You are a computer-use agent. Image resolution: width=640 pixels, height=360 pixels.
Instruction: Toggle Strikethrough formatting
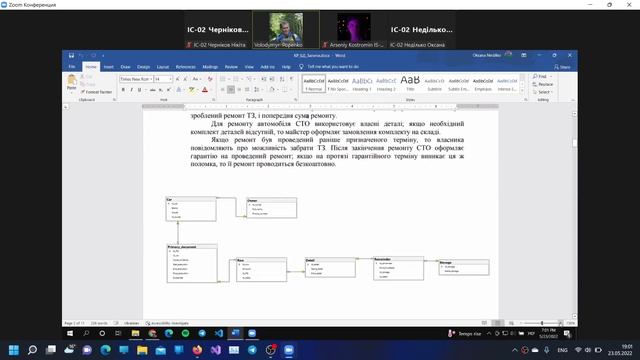point(153,90)
